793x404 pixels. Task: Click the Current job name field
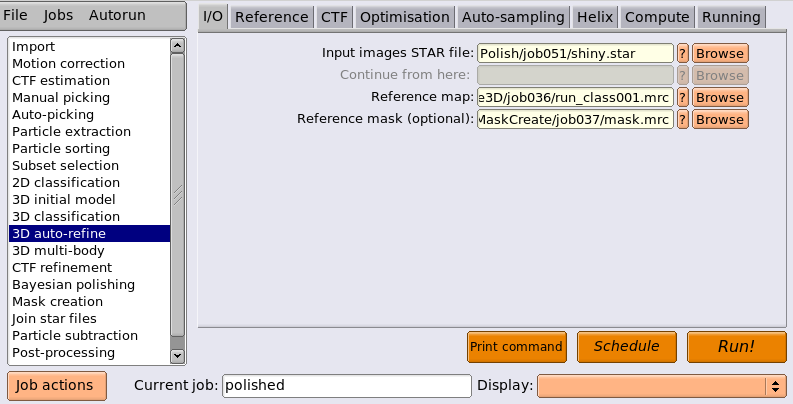click(347, 386)
